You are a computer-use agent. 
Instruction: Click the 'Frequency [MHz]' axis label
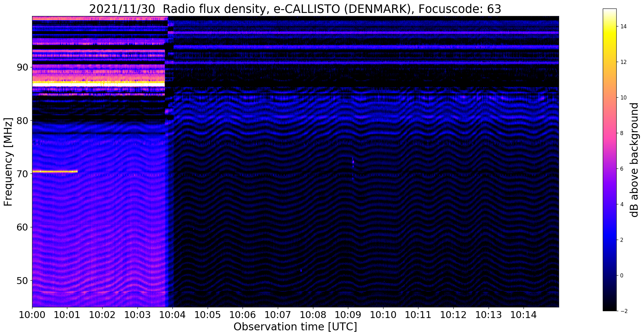pos(8,162)
